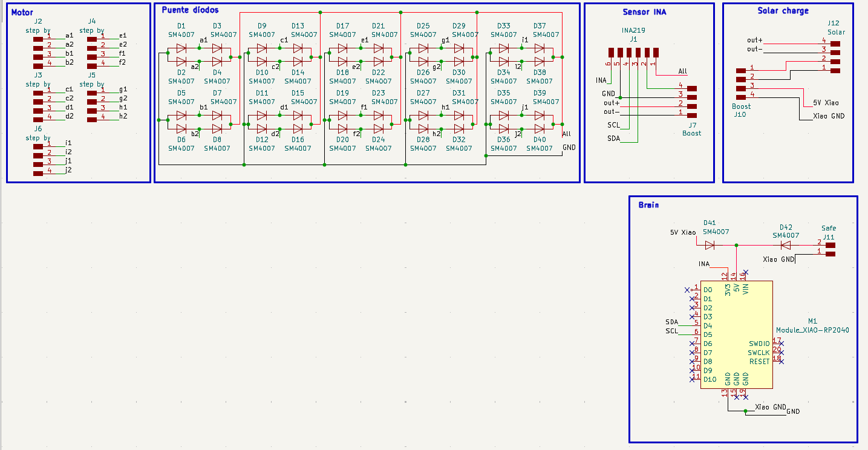Click the J11 connector reference label

coord(829,237)
